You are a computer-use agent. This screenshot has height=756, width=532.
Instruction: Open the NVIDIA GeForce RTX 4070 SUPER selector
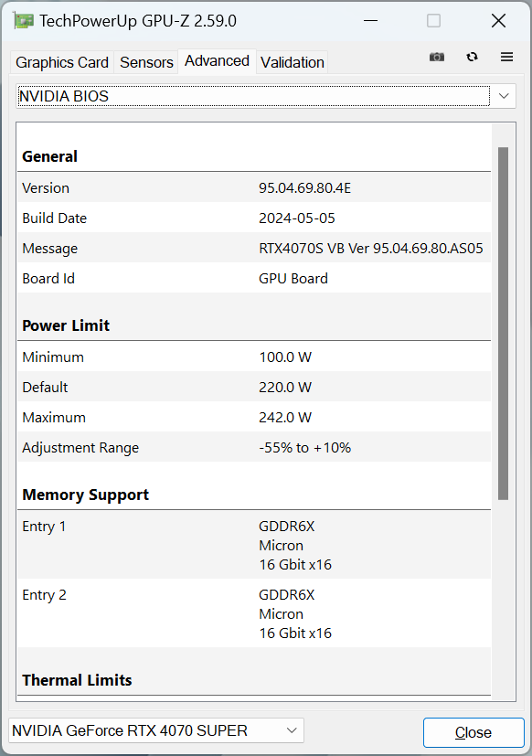coord(155,730)
